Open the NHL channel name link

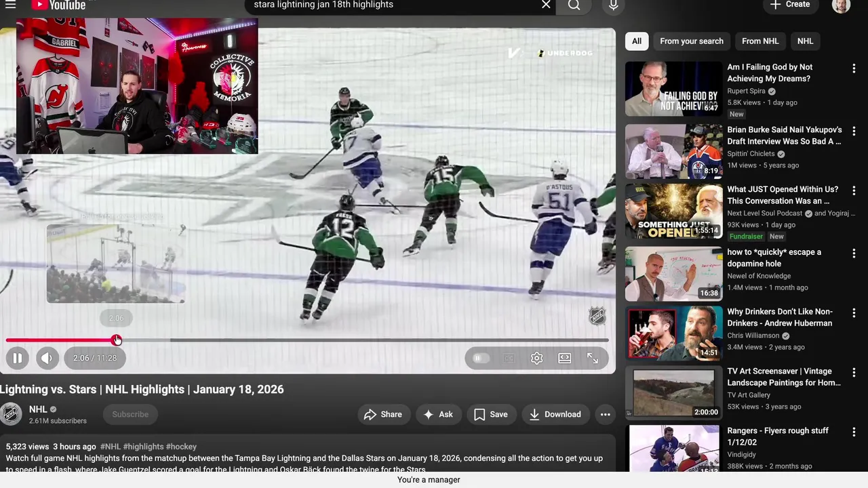click(x=38, y=409)
